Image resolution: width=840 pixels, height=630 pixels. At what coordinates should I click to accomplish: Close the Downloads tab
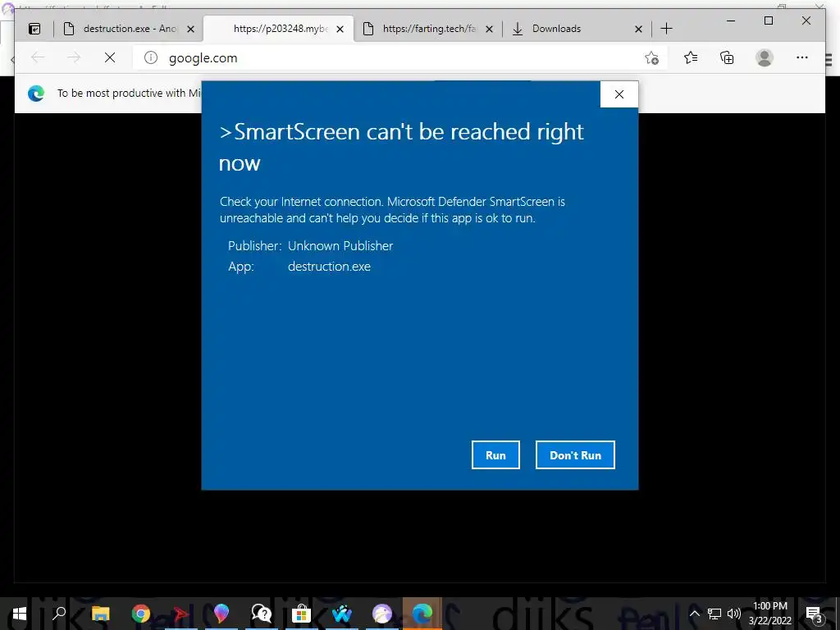click(638, 29)
